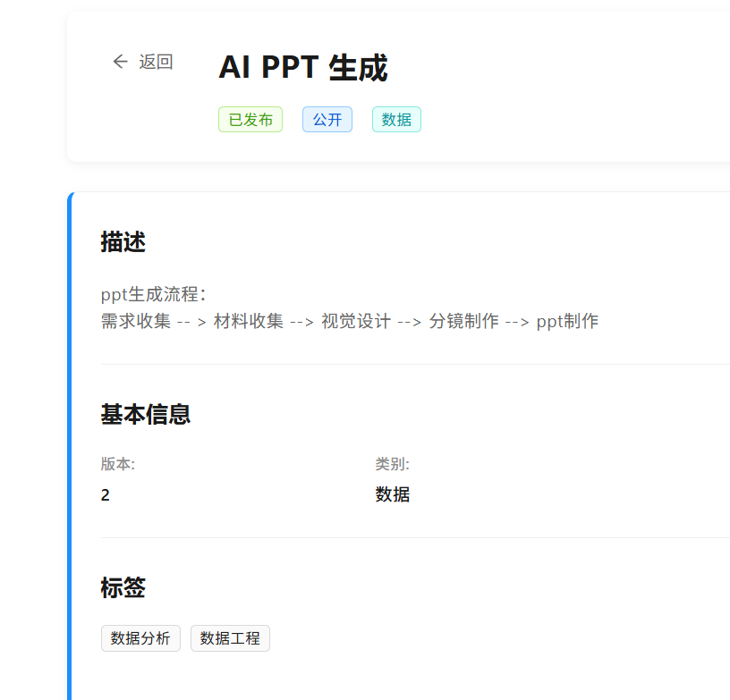Click the version value 2
This screenshot has width=730, height=700.
pos(106,495)
